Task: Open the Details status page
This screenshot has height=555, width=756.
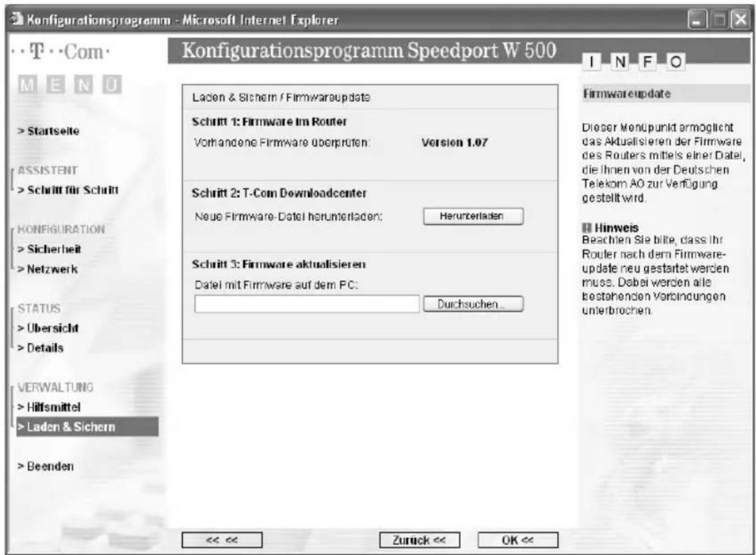Action: (41, 348)
